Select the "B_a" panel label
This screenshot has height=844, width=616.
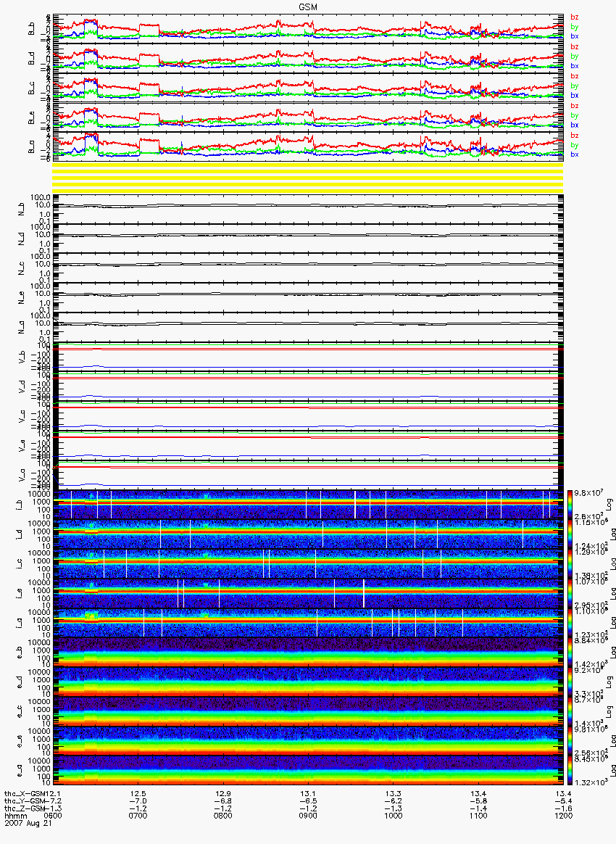coord(30,147)
